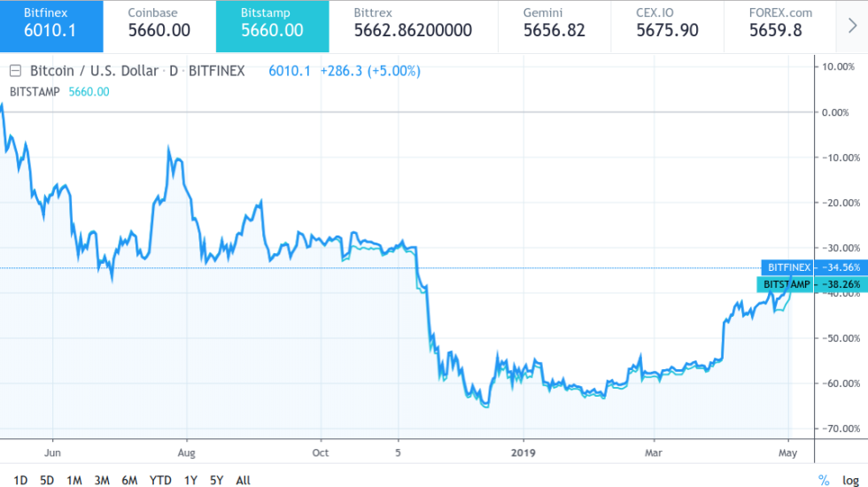Viewport: 868px width, 487px height.
Task: Select the 1M time range
Action: (x=74, y=480)
